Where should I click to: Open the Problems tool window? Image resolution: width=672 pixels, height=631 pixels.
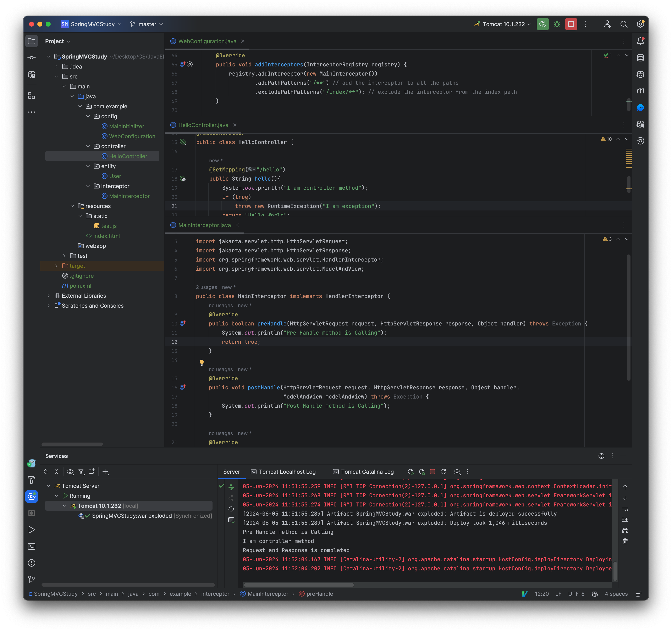click(x=31, y=563)
